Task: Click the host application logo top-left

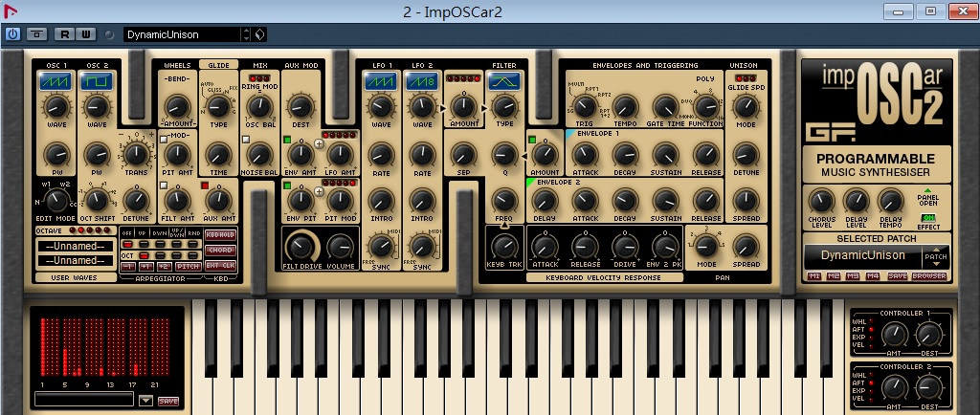Action: (10, 11)
